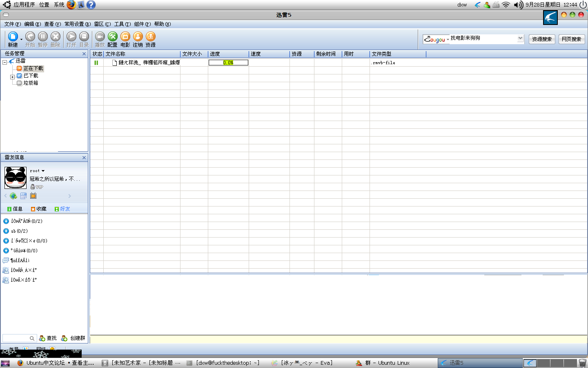Close the 雷友信息 panel
The image size is (588, 368).
84,158
